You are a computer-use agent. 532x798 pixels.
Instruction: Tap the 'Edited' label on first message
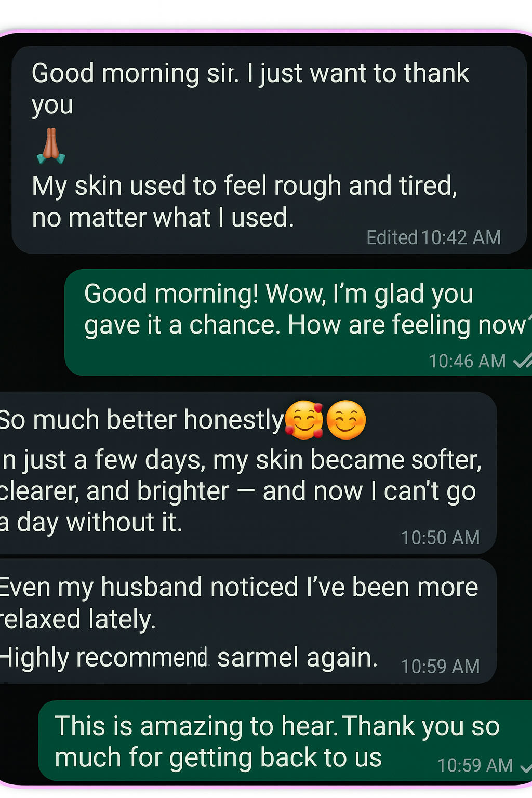392,237
